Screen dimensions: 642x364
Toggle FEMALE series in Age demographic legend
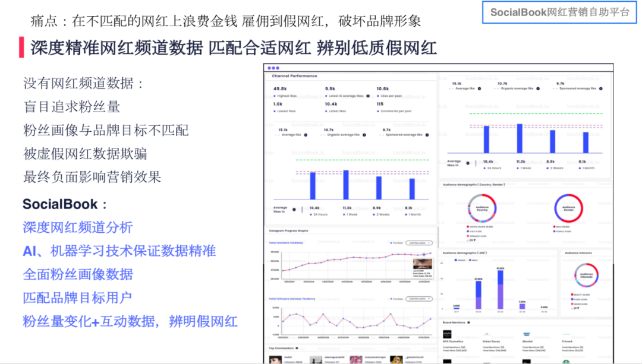[459, 260]
